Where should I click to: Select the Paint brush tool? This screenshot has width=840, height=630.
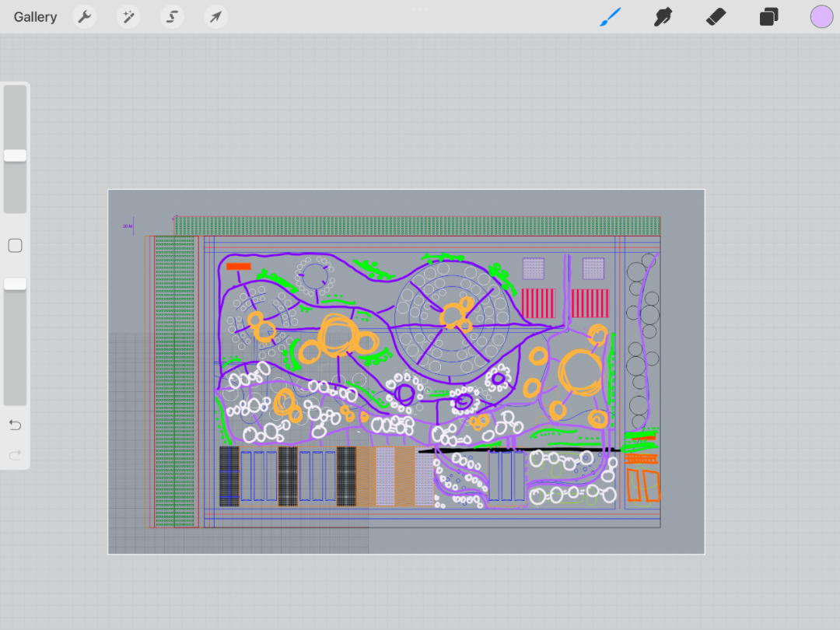pyautogui.click(x=611, y=17)
